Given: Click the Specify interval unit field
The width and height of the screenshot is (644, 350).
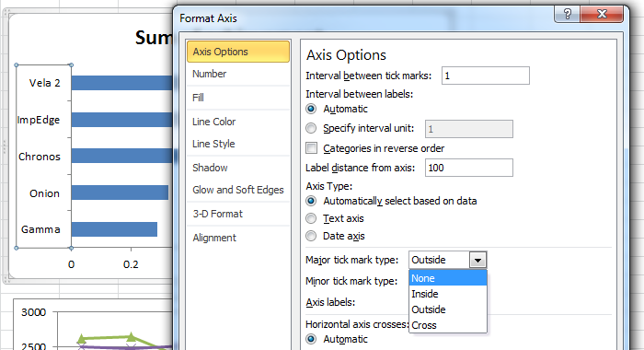Looking at the screenshot, I should tap(468, 129).
